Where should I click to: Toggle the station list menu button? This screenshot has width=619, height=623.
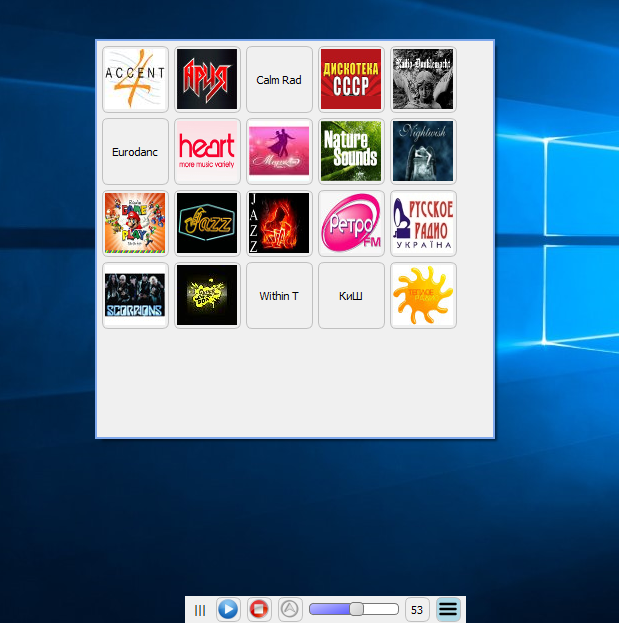click(448, 609)
